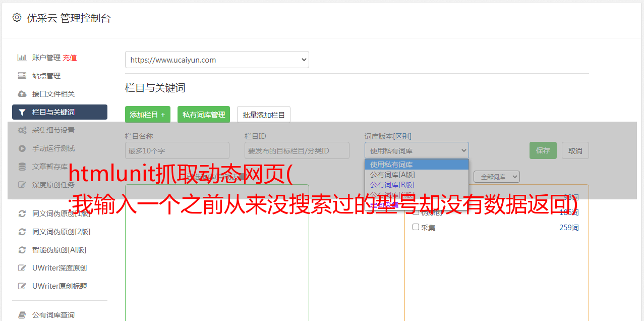644x321 pixels.
Task: Click the green 保存 button
Action: click(x=543, y=150)
